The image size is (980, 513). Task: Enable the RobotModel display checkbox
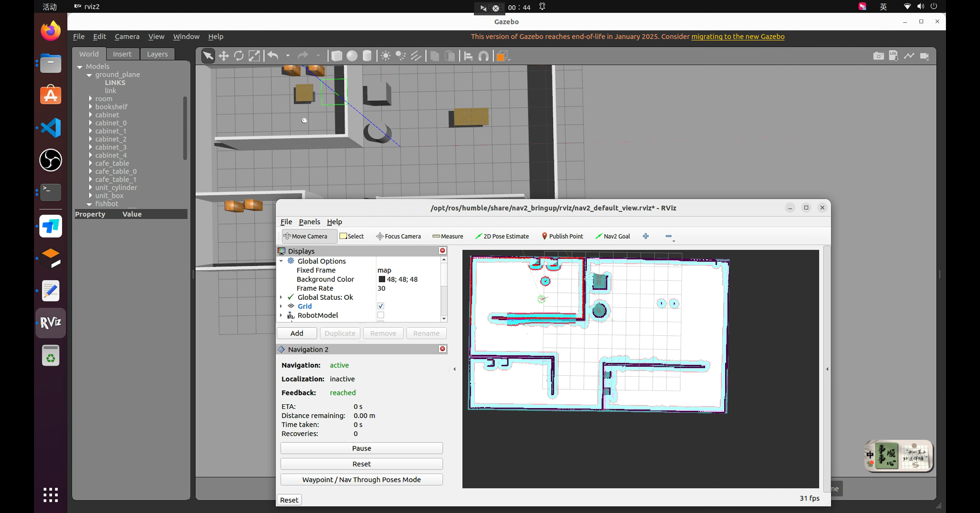(x=381, y=315)
